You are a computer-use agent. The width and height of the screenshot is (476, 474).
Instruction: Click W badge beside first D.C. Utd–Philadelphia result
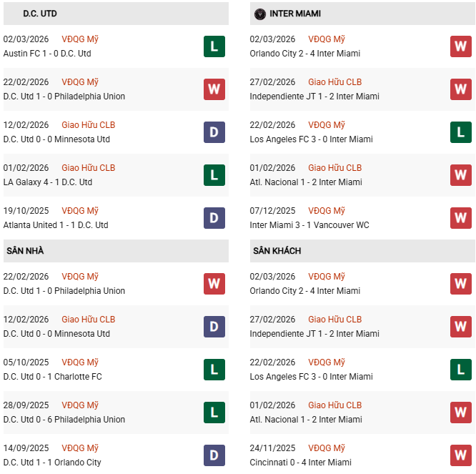214,89
